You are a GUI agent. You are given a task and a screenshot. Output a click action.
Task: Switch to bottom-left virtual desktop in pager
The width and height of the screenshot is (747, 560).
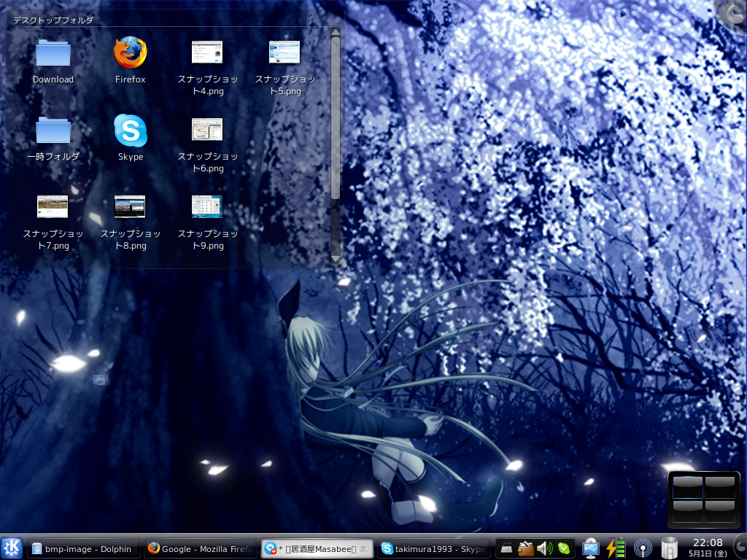click(x=687, y=511)
